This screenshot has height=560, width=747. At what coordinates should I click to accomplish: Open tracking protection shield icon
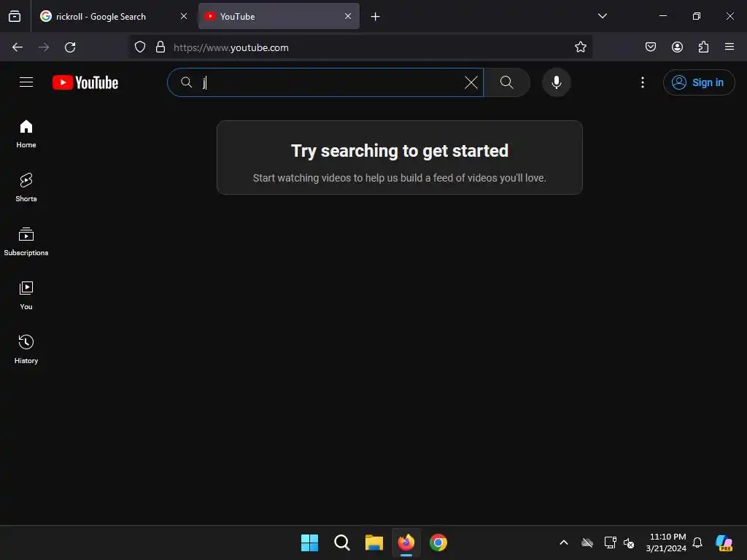(x=139, y=47)
